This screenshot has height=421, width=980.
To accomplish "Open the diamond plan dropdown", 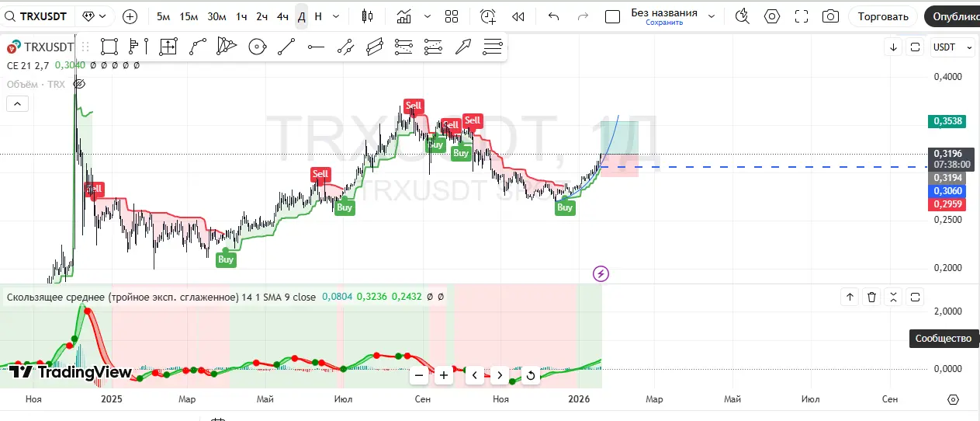I will [x=95, y=16].
